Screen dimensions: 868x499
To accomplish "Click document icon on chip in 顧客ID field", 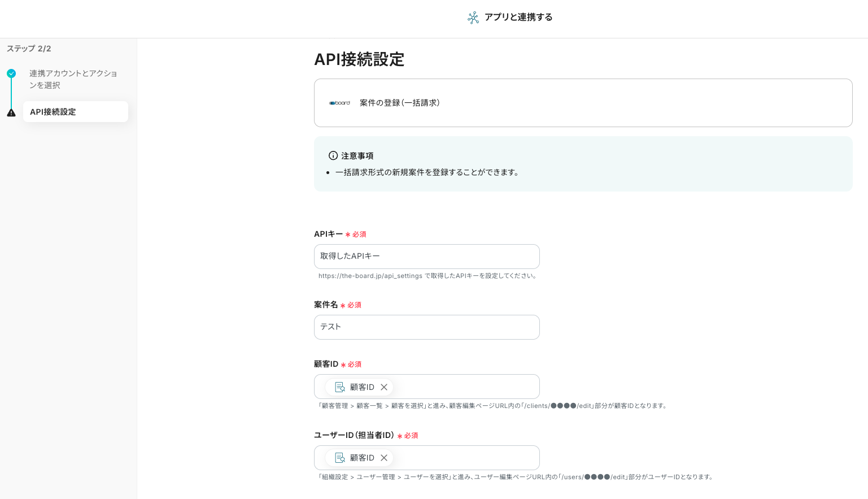I will tap(340, 387).
